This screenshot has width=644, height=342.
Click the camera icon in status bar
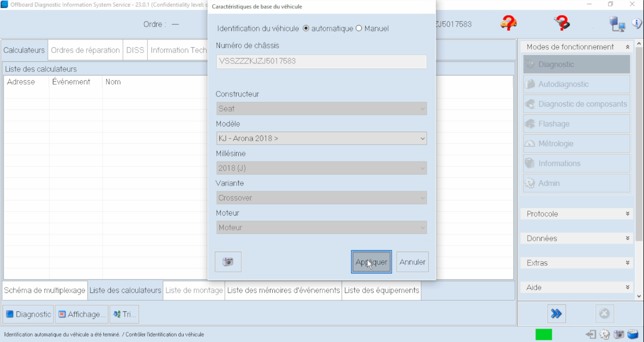tap(619, 334)
